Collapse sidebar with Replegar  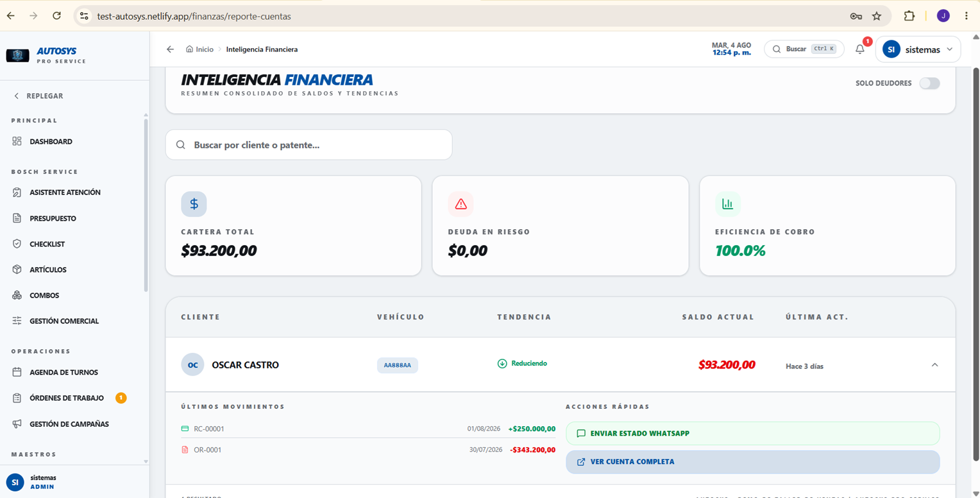tap(38, 96)
